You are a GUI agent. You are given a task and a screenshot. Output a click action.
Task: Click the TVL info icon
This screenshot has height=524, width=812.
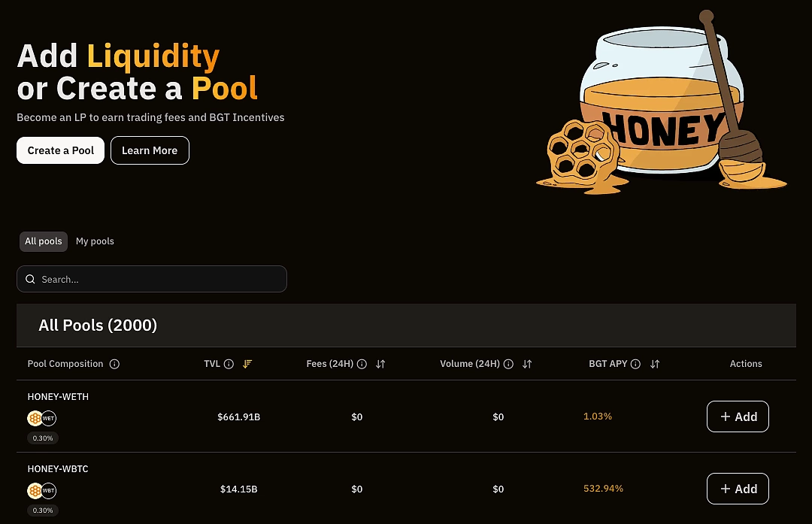point(229,364)
